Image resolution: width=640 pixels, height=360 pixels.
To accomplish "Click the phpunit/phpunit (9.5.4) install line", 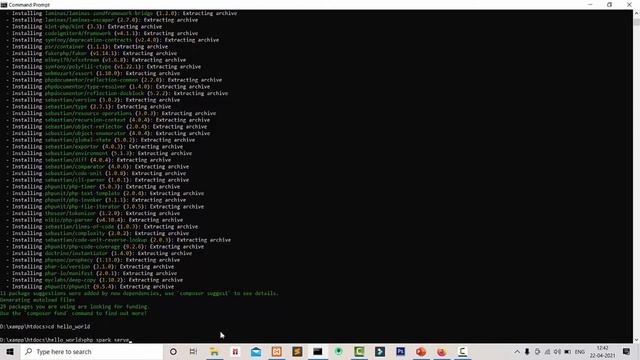I will click(90, 287).
